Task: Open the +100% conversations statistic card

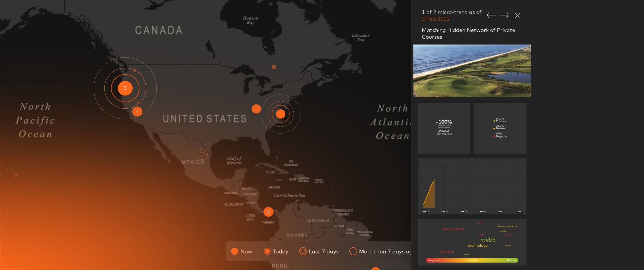Action: [444, 128]
